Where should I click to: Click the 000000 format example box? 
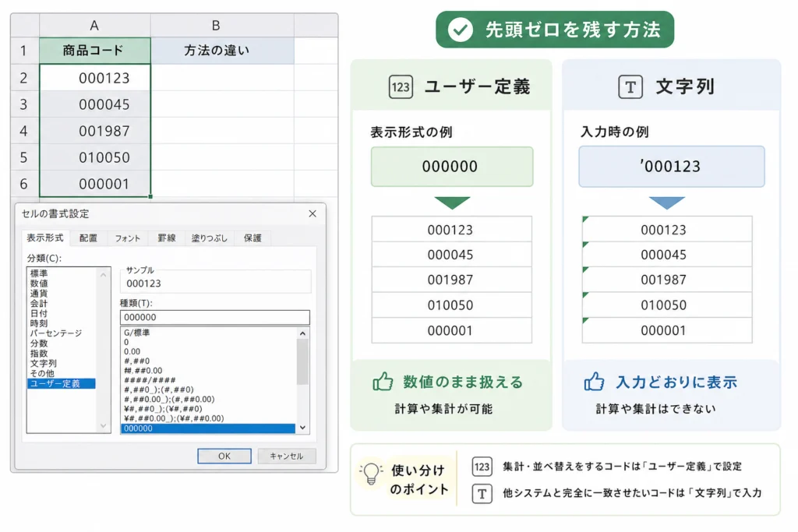click(x=452, y=167)
